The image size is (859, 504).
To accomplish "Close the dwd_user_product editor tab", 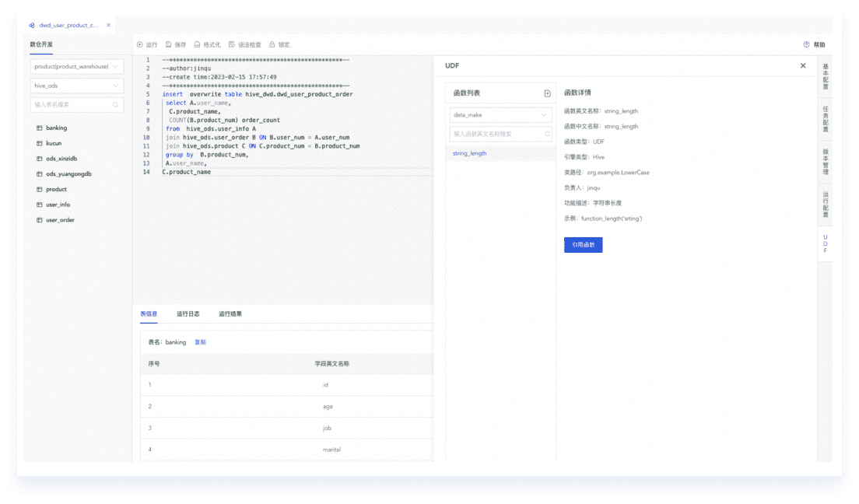I will pyautogui.click(x=109, y=25).
